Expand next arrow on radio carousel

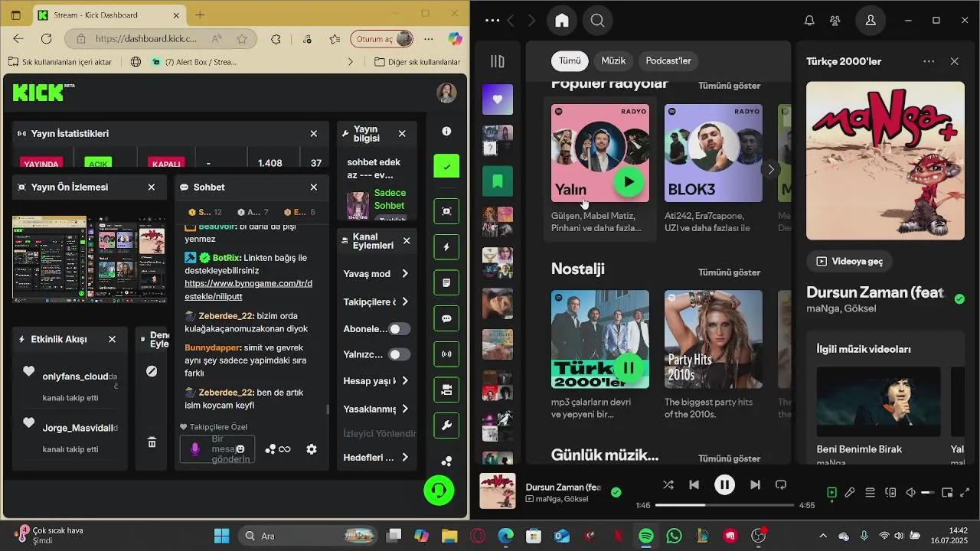coord(771,170)
